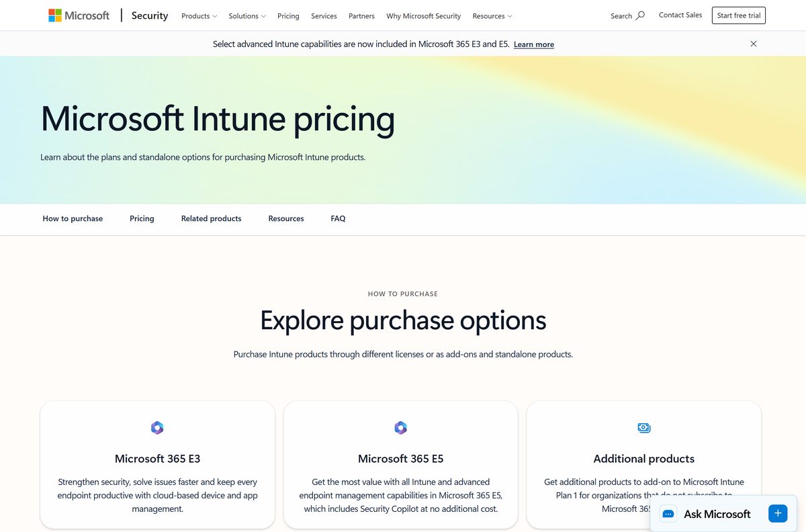Select the Additional products card heading
806x532 pixels.
644,459
